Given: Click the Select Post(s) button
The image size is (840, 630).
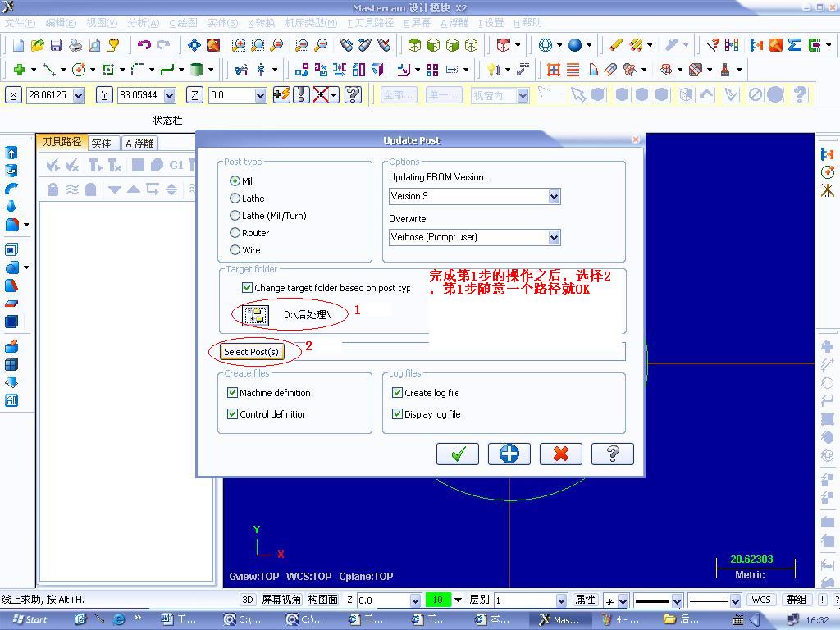Looking at the screenshot, I should point(251,351).
